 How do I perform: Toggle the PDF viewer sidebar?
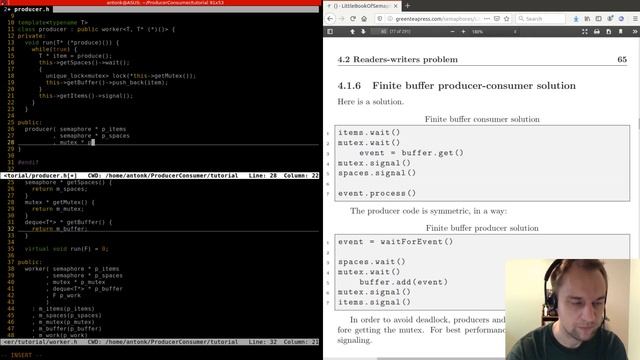(x=330, y=31)
